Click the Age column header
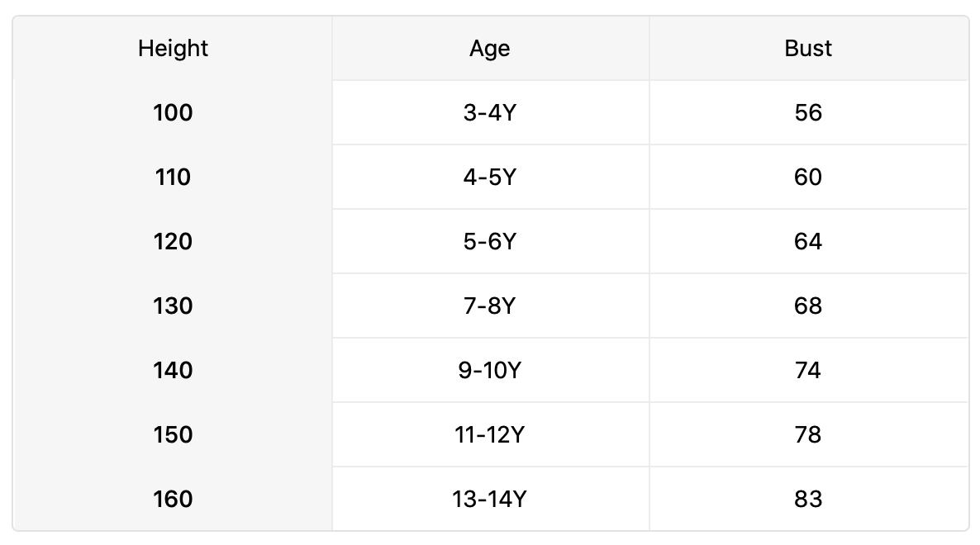 tap(490, 49)
